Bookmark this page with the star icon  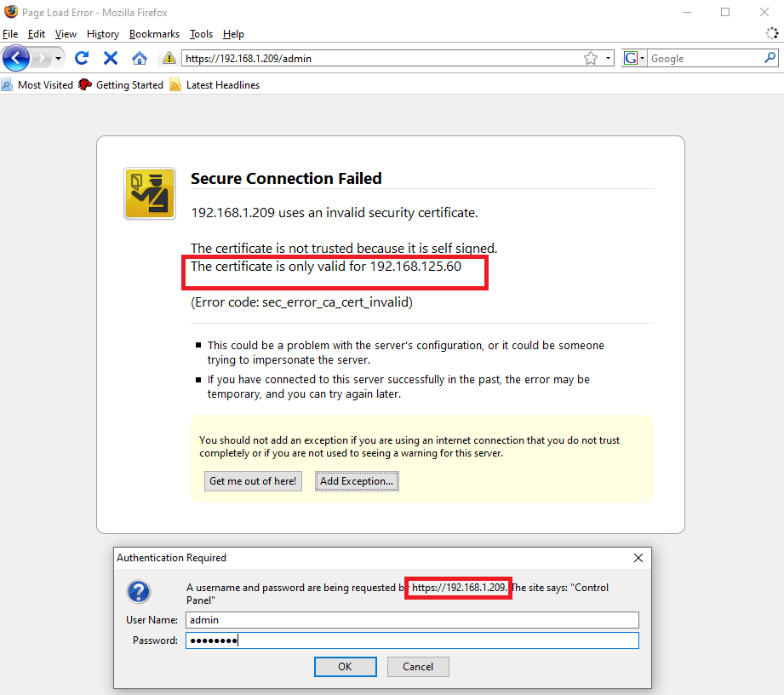(591, 59)
